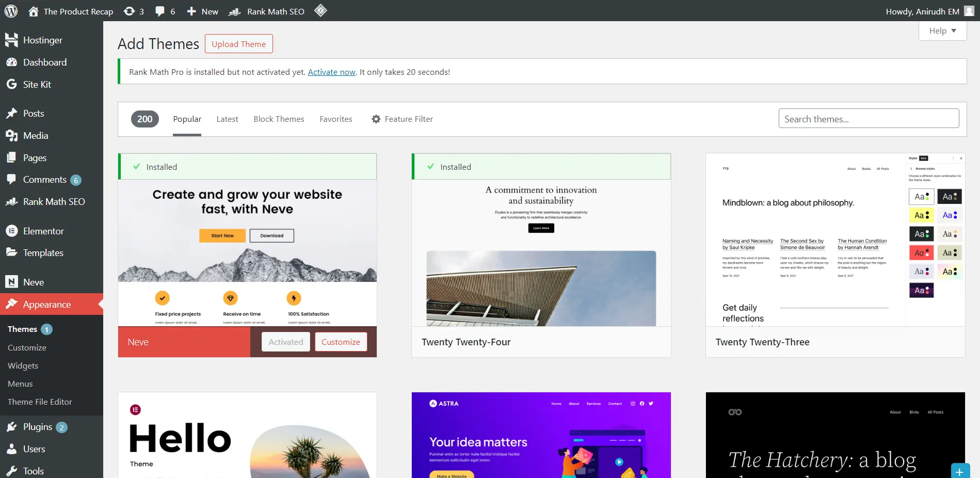Open the Hello theme thumbnail
Image resolution: width=980 pixels, height=478 pixels.
(247, 435)
